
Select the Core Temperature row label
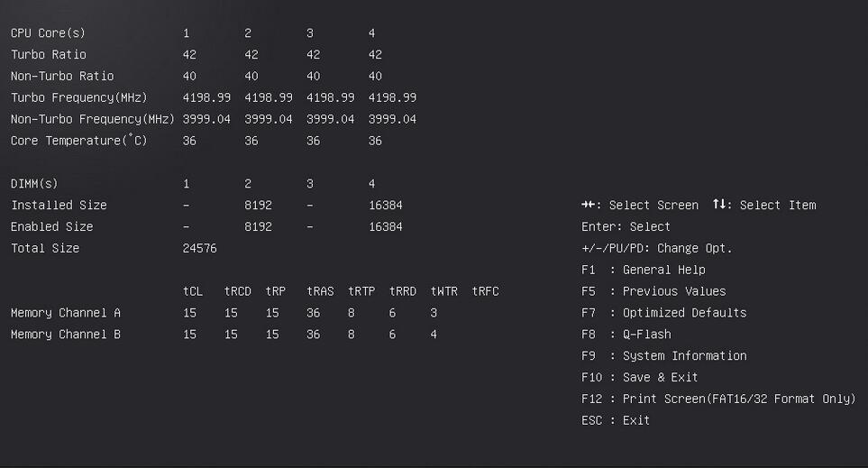(x=78, y=141)
